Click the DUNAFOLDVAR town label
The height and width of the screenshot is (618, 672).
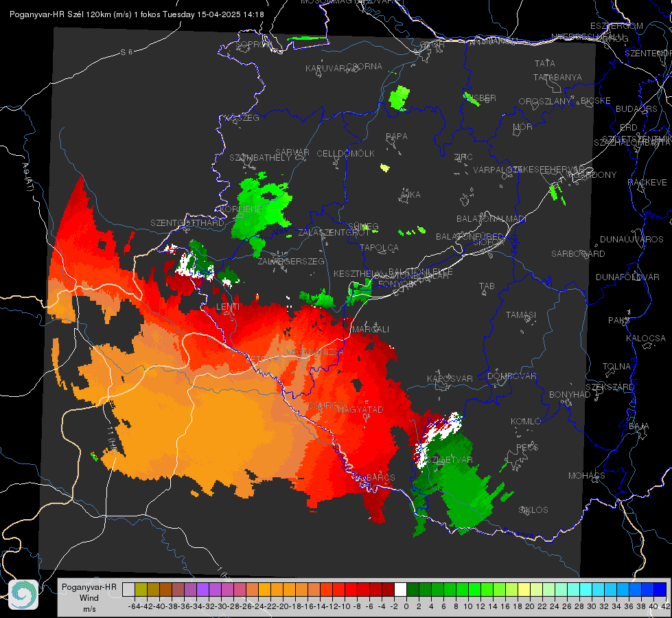627,277
